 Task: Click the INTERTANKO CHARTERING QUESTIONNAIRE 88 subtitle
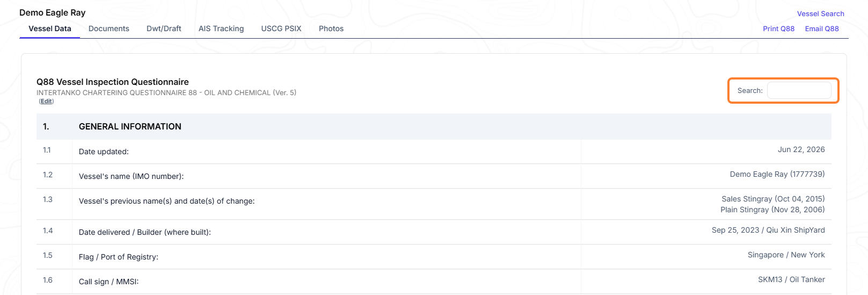point(166,92)
